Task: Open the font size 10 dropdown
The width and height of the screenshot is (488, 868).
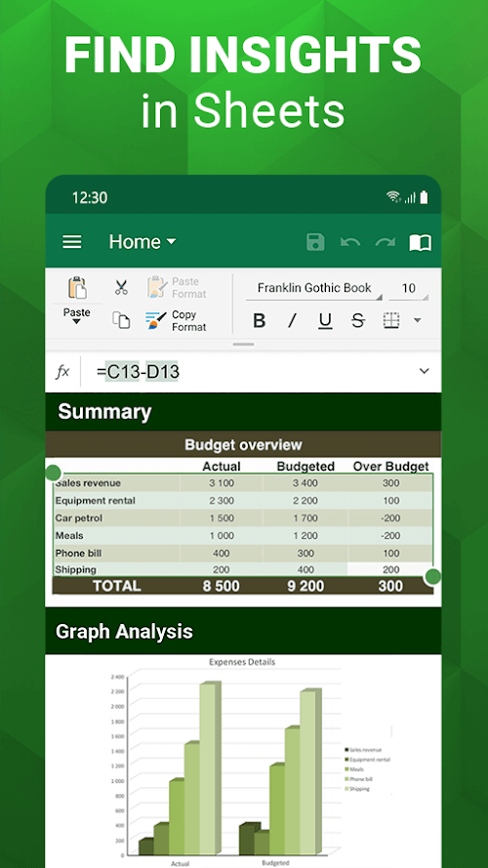Action: coord(408,289)
